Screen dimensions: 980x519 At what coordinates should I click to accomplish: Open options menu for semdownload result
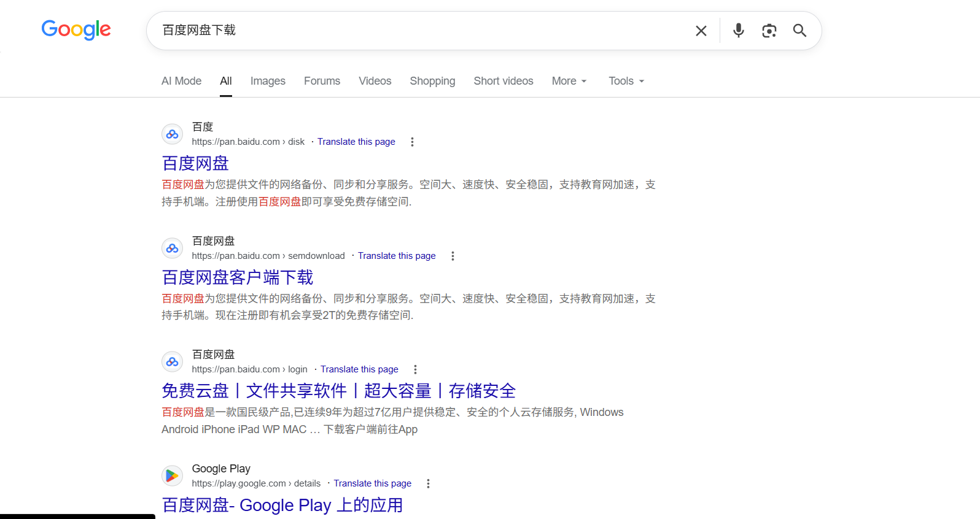[x=453, y=256]
